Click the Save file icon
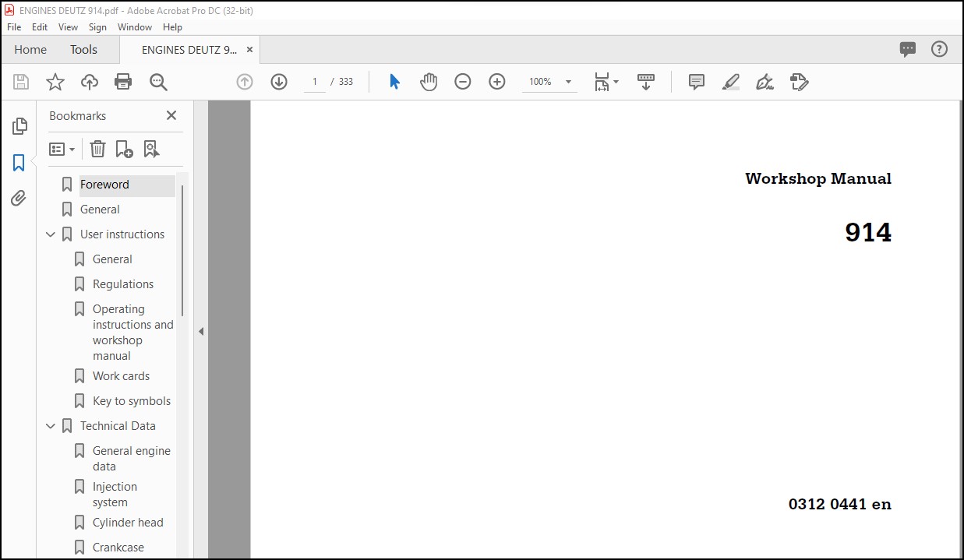Screen dimensions: 964x560 coord(21,82)
